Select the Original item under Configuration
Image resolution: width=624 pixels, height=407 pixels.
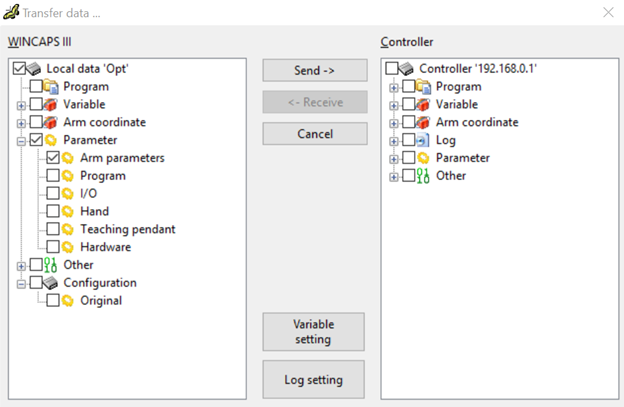pyautogui.click(x=101, y=301)
